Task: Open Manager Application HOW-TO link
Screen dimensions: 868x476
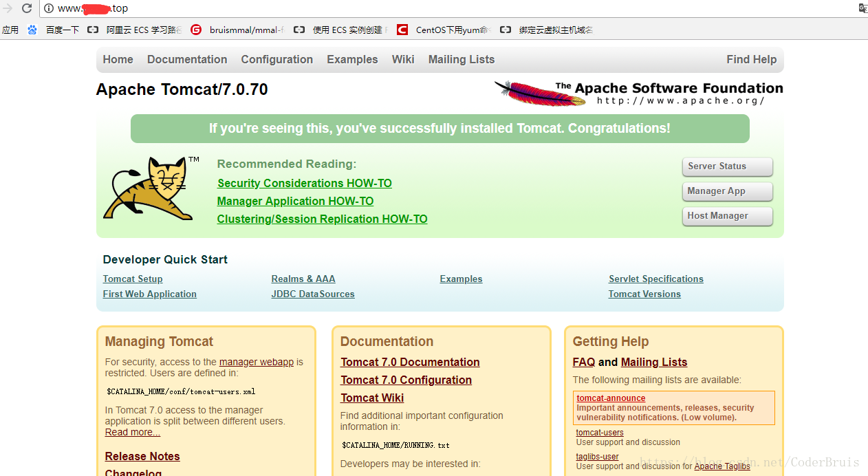Action: pyautogui.click(x=296, y=201)
